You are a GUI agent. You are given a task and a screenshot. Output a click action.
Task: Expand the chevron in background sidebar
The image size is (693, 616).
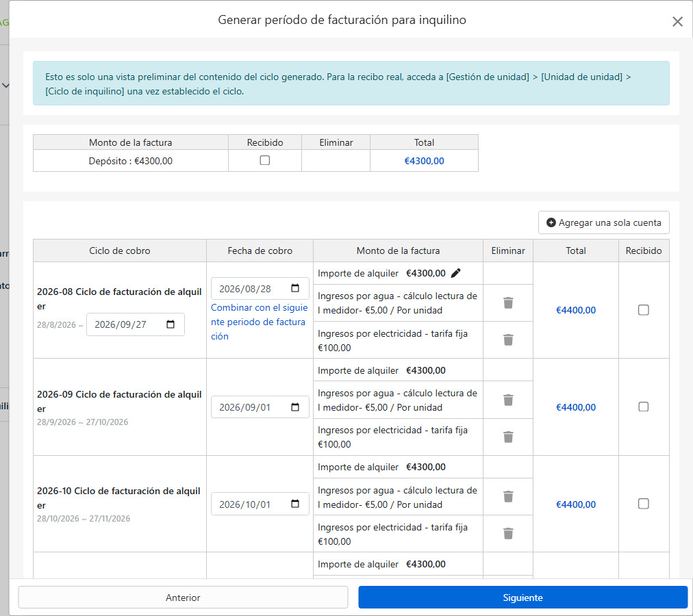click(5, 86)
